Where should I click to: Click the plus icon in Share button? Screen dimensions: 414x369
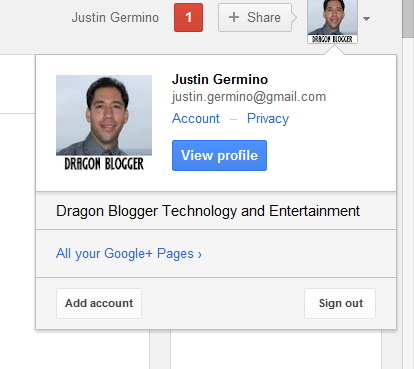(x=234, y=17)
